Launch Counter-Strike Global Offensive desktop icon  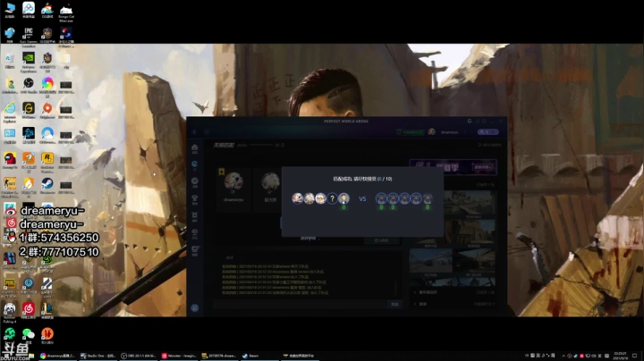(10, 188)
